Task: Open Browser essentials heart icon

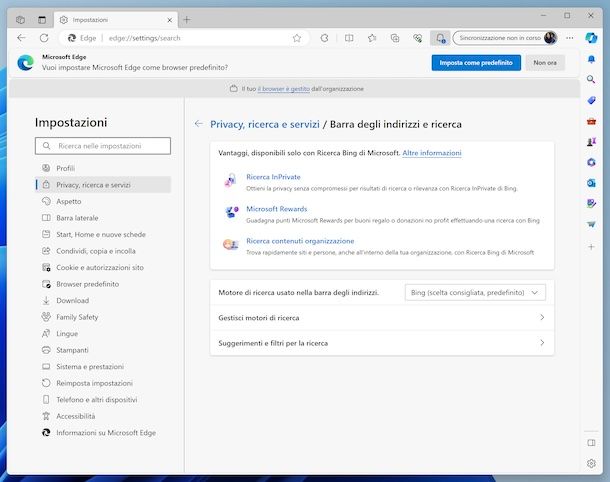Action: (x=418, y=38)
